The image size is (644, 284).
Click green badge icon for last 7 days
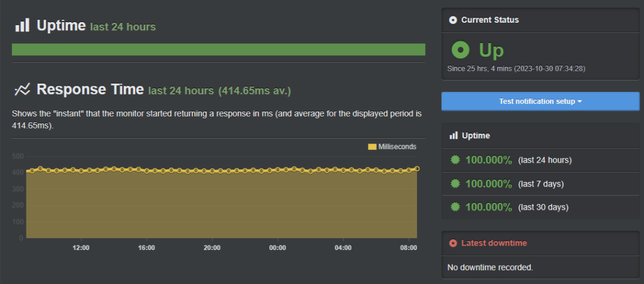point(455,183)
